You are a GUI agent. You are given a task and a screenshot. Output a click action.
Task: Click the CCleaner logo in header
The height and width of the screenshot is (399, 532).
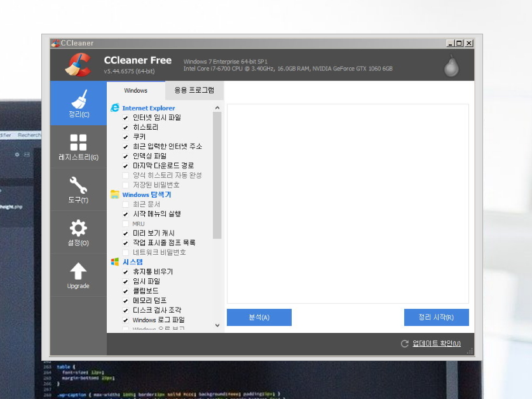click(x=78, y=64)
